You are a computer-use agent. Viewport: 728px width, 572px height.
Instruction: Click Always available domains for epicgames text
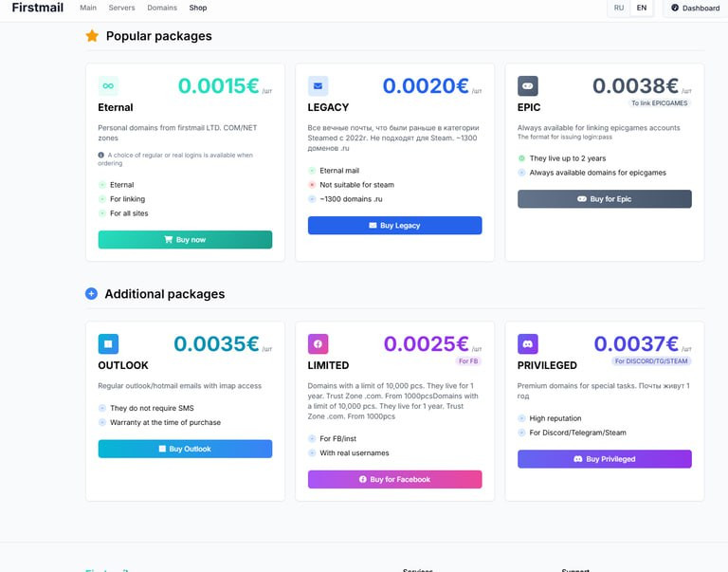(597, 173)
